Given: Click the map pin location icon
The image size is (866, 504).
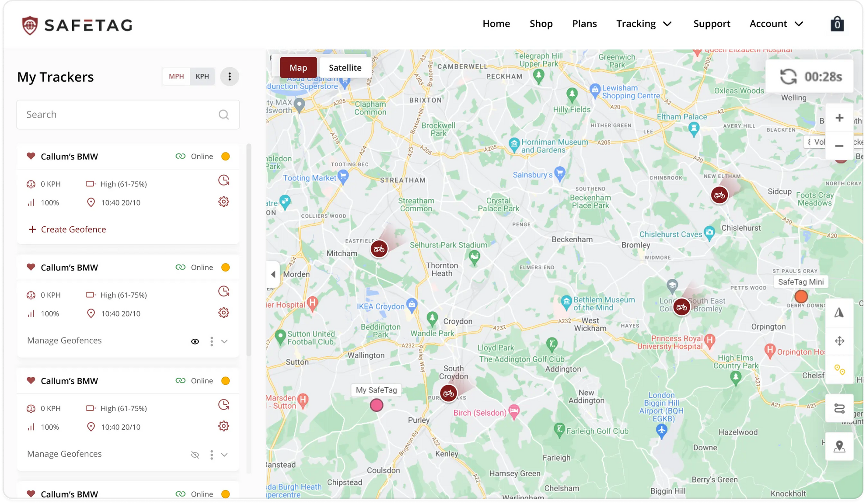Looking at the screenshot, I should 839,447.
